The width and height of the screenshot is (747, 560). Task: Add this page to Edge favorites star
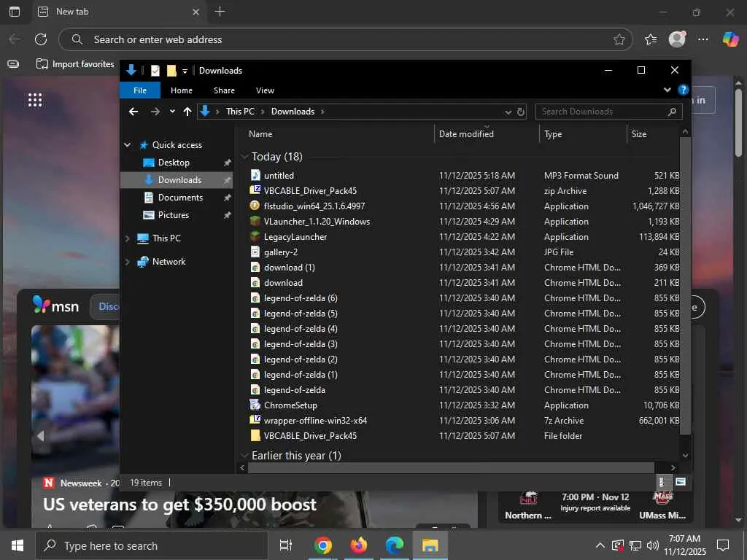pos(619,39)
